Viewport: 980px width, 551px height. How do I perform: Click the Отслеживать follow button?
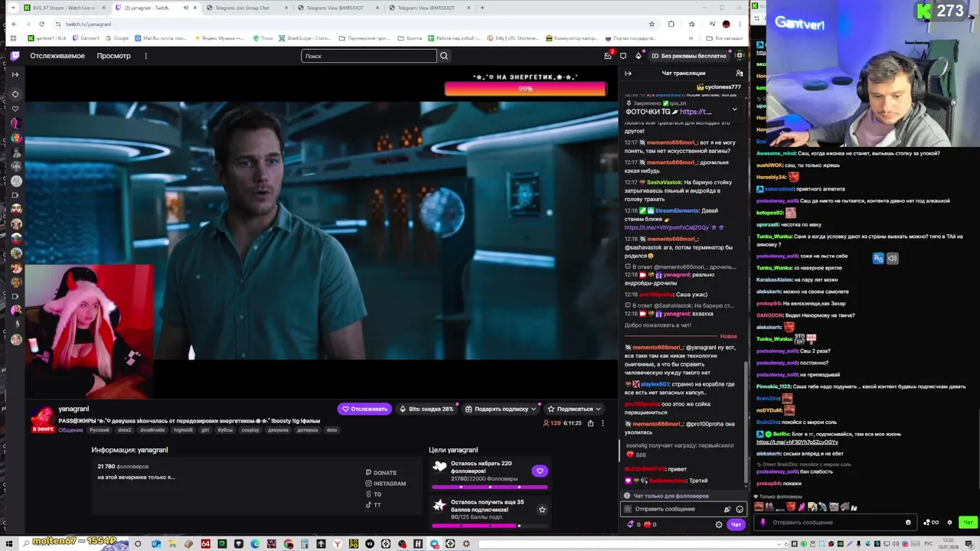pyautogui.click(x=364, y=409)
